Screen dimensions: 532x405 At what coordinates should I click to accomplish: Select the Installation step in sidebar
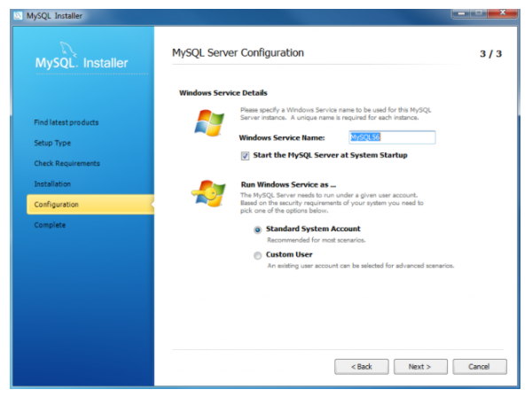point(52,183)
